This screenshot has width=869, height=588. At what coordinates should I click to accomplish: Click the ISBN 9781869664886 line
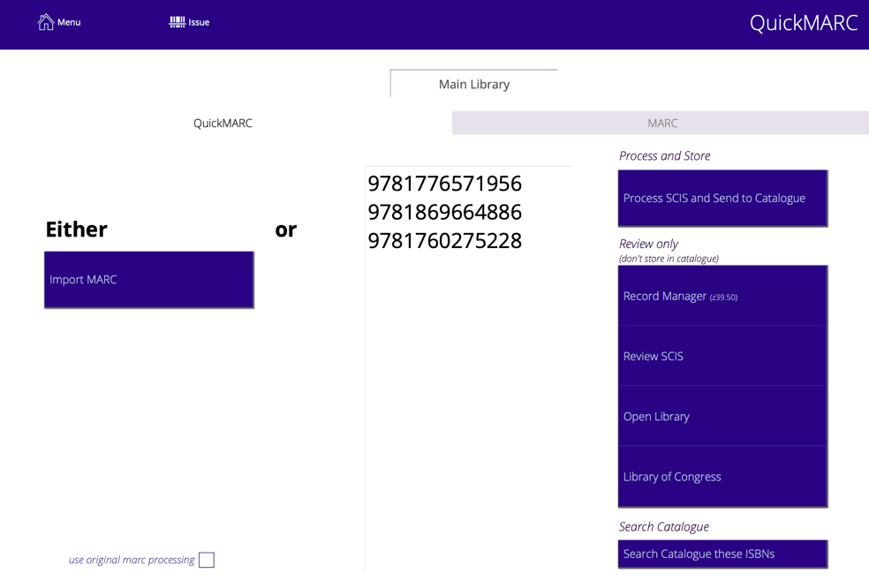coord(444,213)
